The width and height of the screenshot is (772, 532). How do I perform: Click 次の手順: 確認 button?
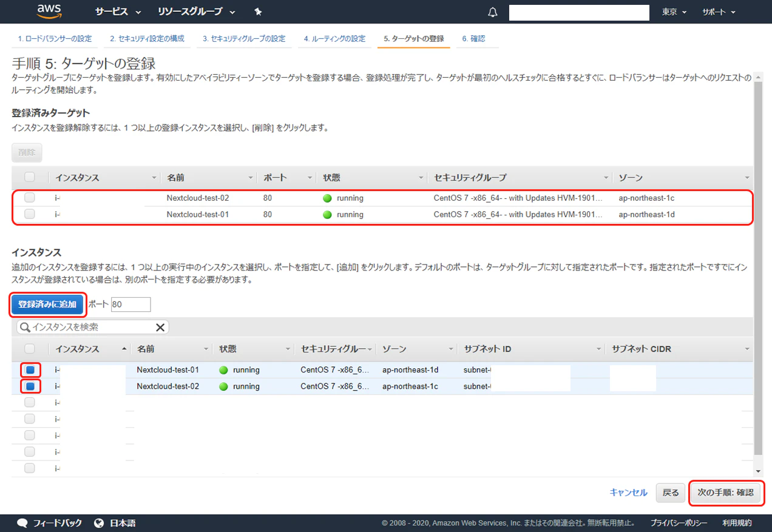tap(725, 493)
